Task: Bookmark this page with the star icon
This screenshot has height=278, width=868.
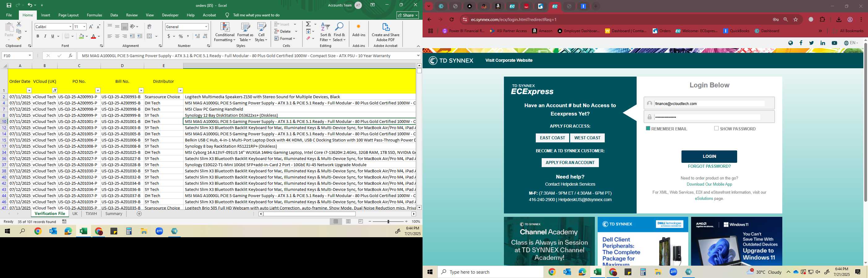Action: click(x=796, y=19)
